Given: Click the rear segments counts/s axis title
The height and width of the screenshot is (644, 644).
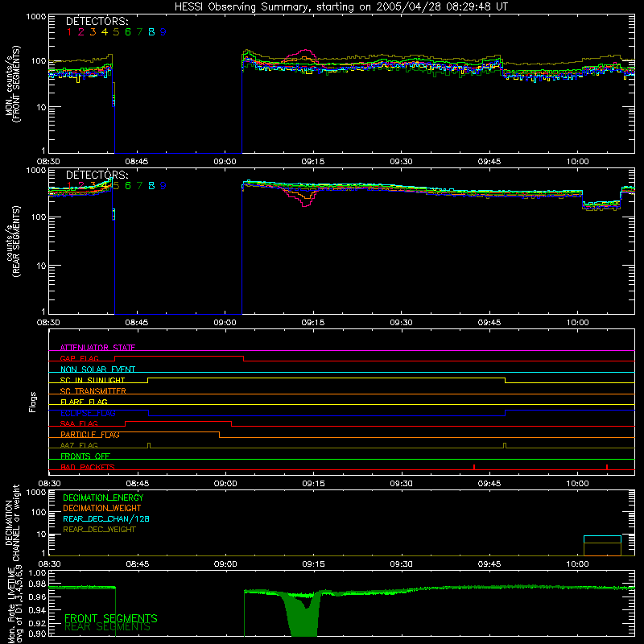Looking at the screenshot, I should click(x=13, y=241).
